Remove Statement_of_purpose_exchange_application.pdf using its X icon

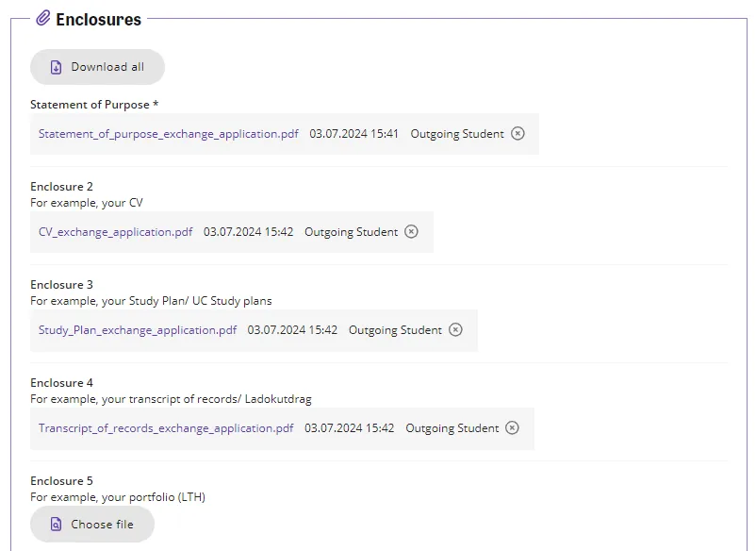click(x=518, y=133)
